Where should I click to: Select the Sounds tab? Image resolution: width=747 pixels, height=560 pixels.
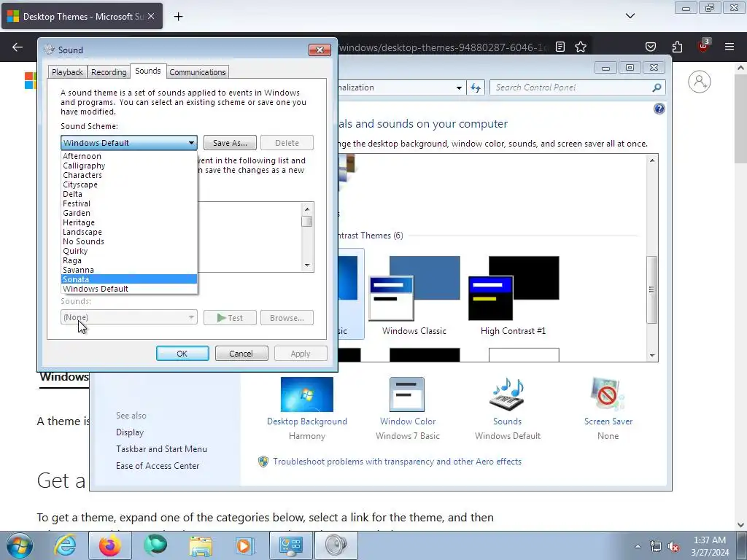(x=147, y=71)
